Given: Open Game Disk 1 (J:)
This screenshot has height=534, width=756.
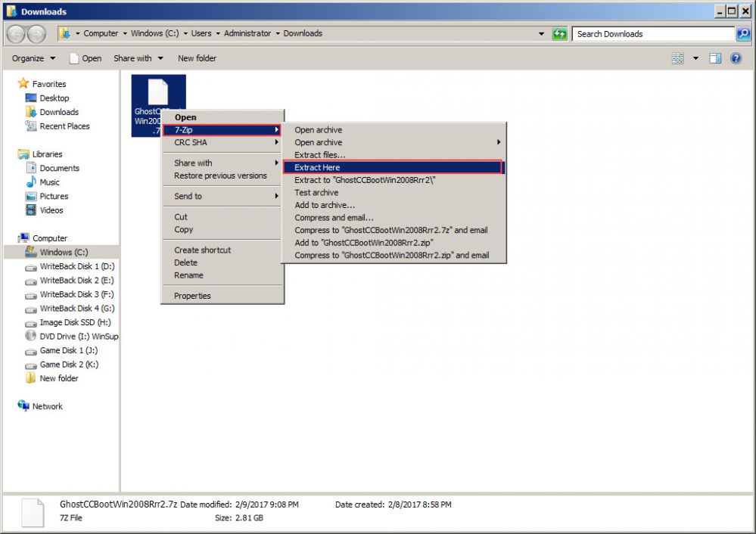Looking at the screenshot, I should [x=68, y=350].
